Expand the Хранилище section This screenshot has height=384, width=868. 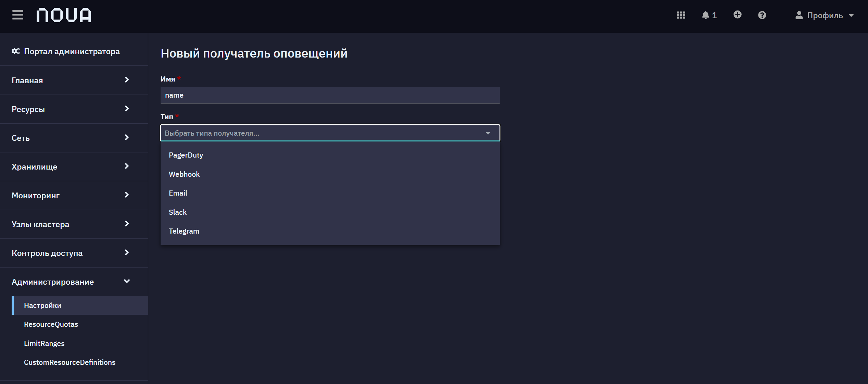pyautogui.click(x=74, y=166)
